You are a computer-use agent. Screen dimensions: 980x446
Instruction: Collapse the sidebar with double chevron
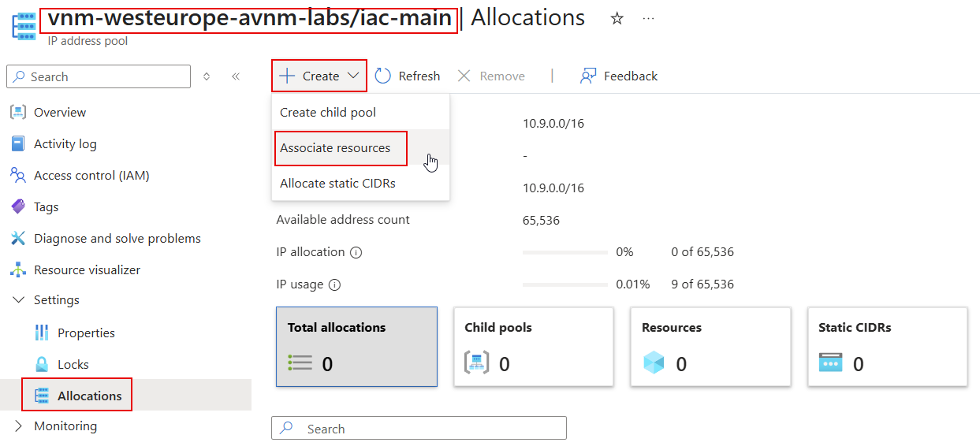(236, 76)
